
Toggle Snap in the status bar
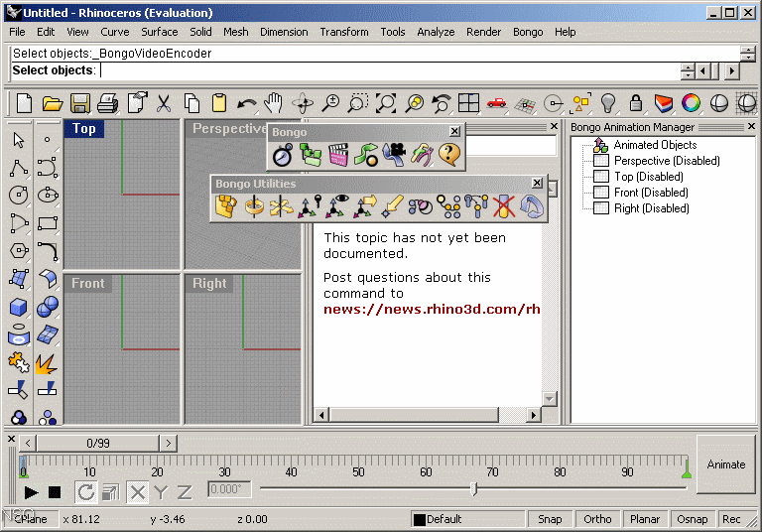[550, 519]
